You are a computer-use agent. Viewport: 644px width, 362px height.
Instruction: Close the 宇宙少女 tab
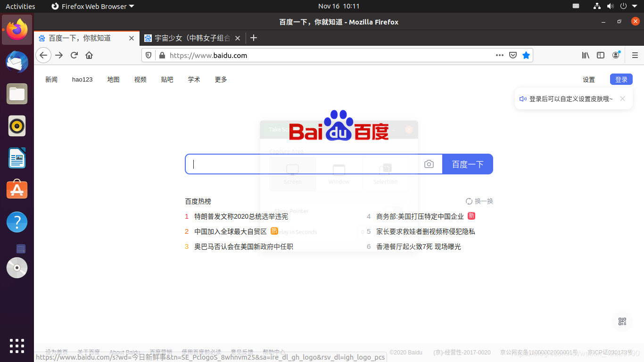[x=238, y=38]
